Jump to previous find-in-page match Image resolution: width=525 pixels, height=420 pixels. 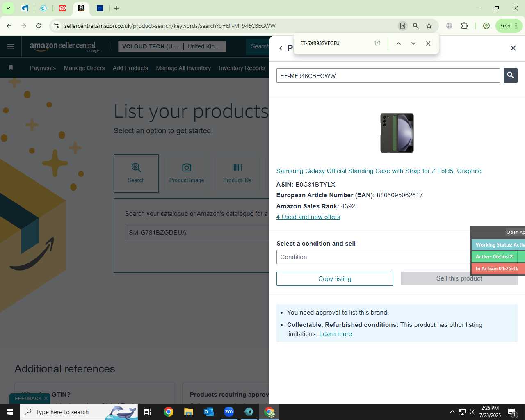(x=398, y=43)
